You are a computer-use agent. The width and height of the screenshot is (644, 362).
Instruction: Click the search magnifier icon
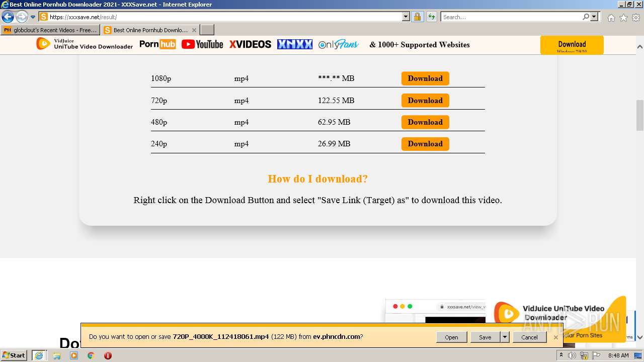[586, 17]
